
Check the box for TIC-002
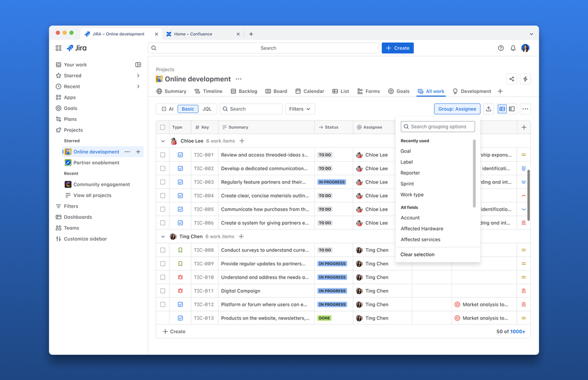[x=163, y=169]
